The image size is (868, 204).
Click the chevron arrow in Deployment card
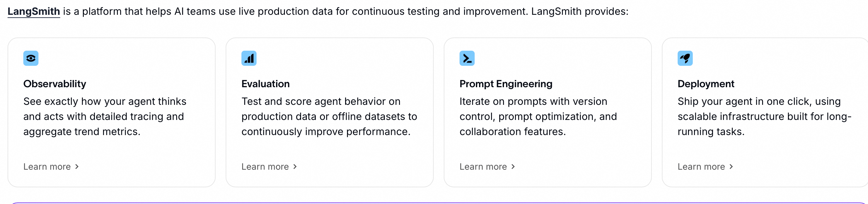[731, 167]
